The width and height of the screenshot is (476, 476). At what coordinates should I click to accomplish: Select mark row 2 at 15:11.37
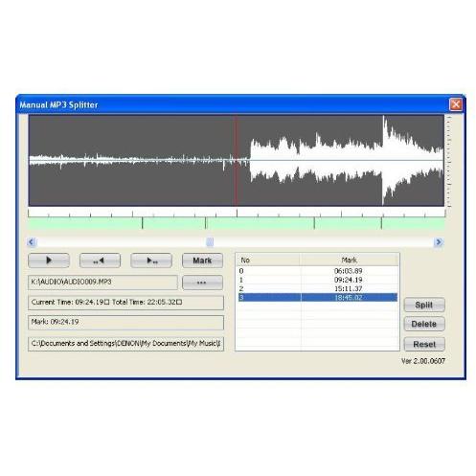pyautogui.click(x=318, y=288)
